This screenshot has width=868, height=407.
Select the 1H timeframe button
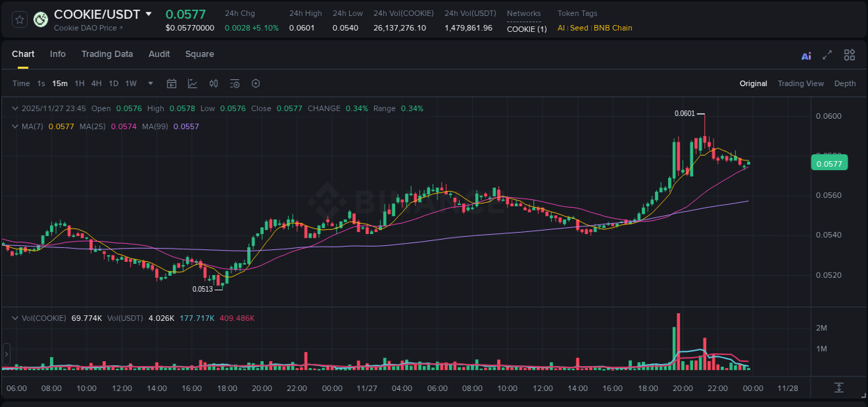click(79, 83)
